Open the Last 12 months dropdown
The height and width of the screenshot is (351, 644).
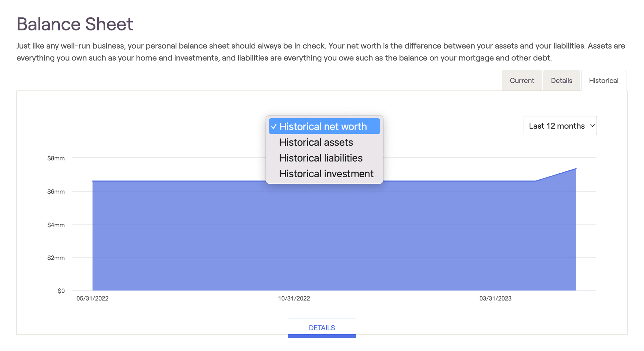(560, 126)
